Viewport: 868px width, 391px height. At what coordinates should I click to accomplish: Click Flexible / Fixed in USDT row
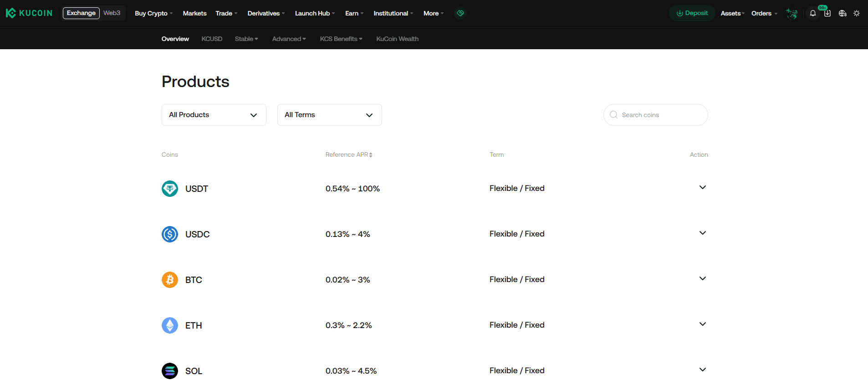point(517,188)
